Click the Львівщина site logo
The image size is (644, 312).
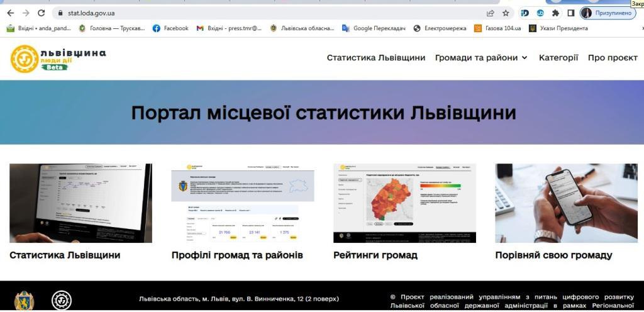click(58, 58)
